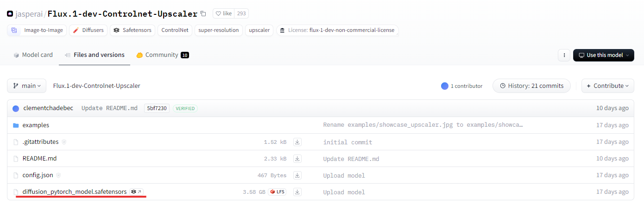Select the super-resolution tag

coord(219,30)
